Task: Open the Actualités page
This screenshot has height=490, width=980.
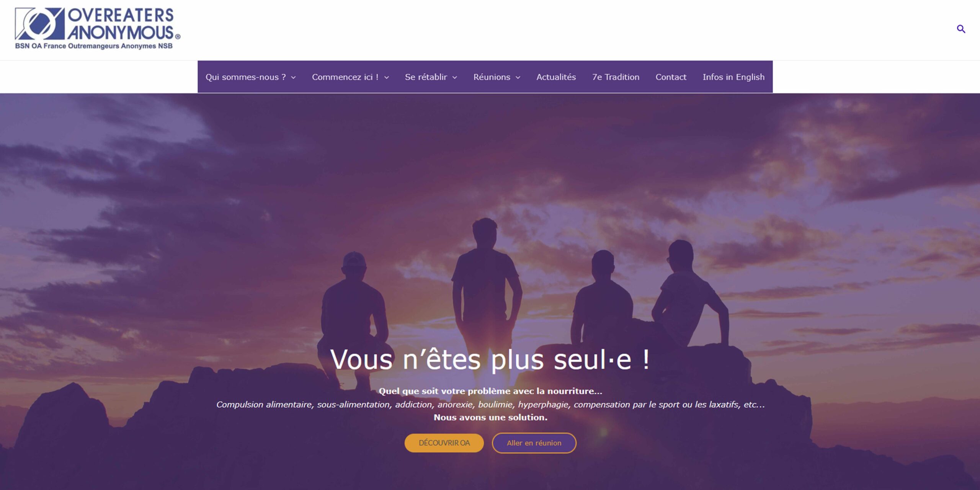Action: 556,77
